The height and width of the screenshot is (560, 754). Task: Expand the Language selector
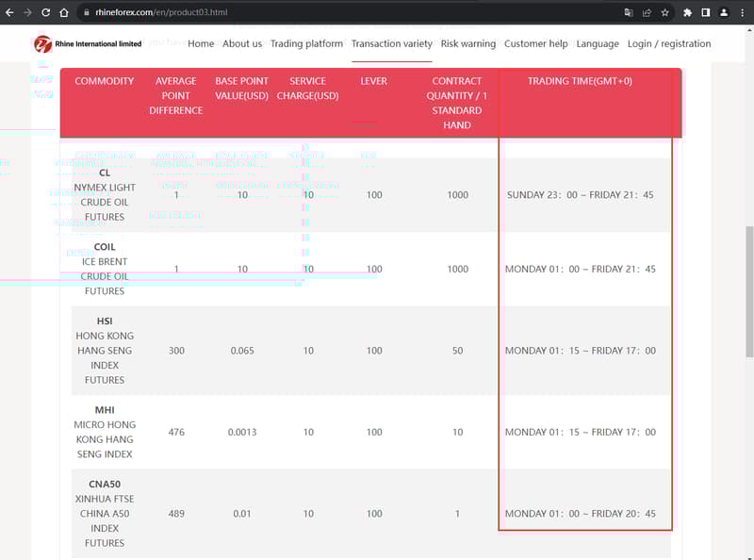[598, 43]
